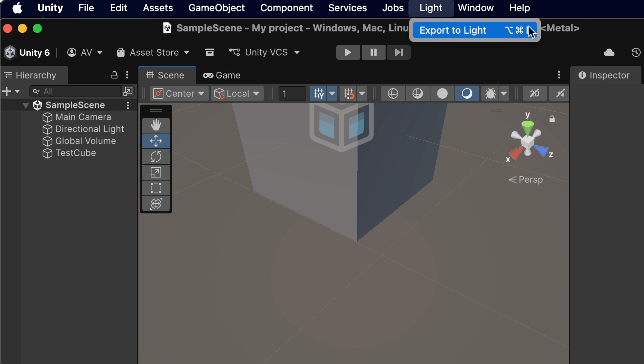
Task: Open grid visibility options arrow
Action: coord(332,93)
